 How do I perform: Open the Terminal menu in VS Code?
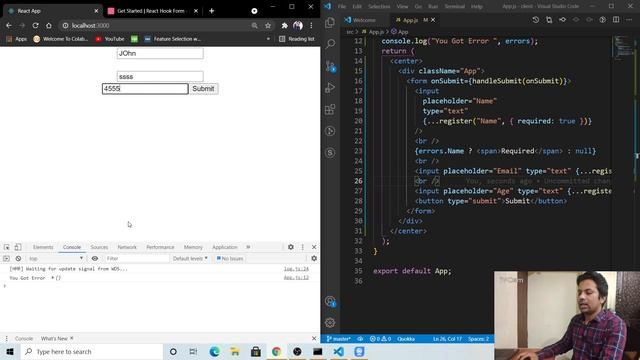454,6
